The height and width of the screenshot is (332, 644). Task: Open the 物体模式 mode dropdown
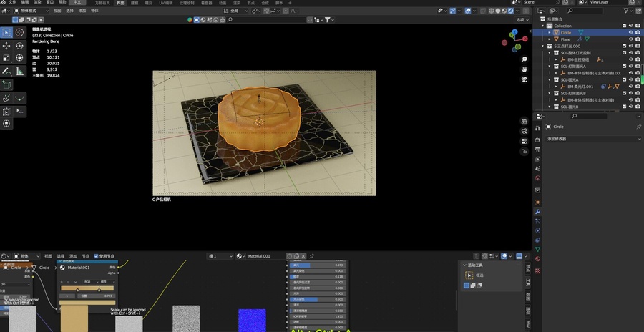[x=31, y=11]
